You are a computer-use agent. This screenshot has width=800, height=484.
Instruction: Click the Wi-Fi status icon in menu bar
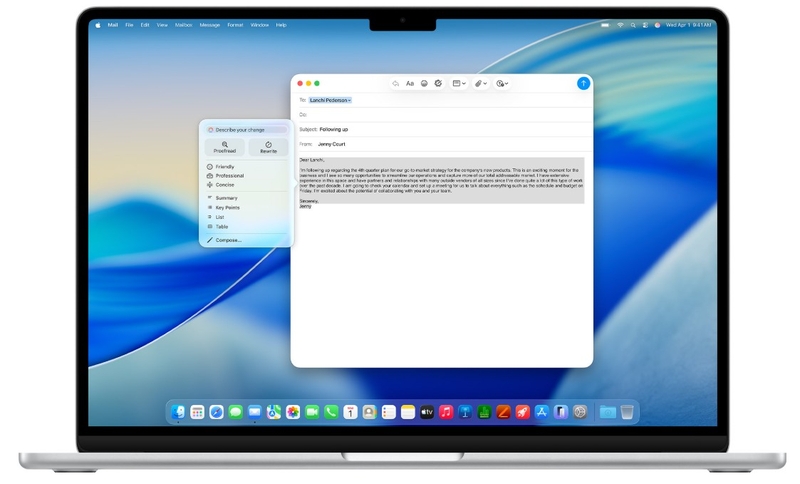click(x=620, y=24)
